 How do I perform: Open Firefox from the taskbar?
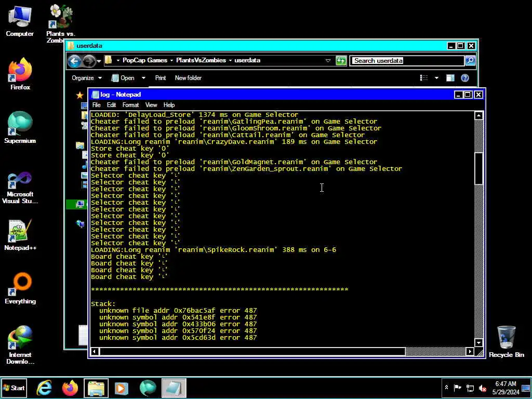click(x=70, y=388)
